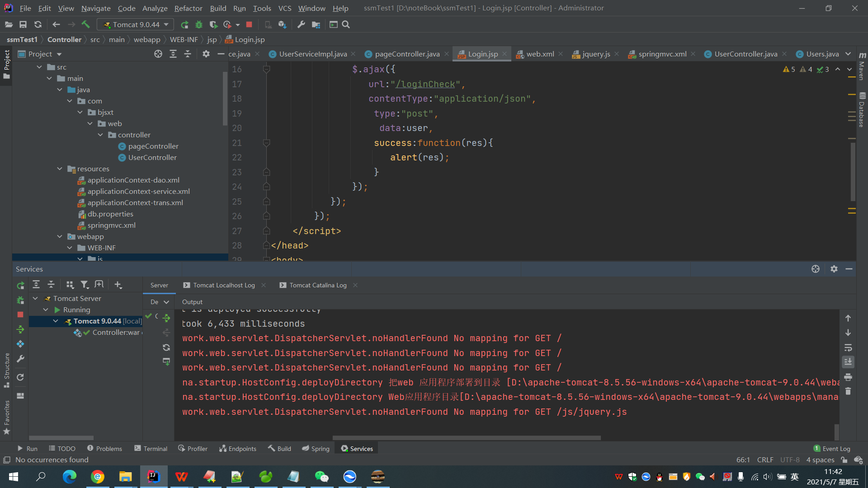
Task: Open the Tomcat 9.0.44 run configuration dropdown
Action: pos(136,24)
